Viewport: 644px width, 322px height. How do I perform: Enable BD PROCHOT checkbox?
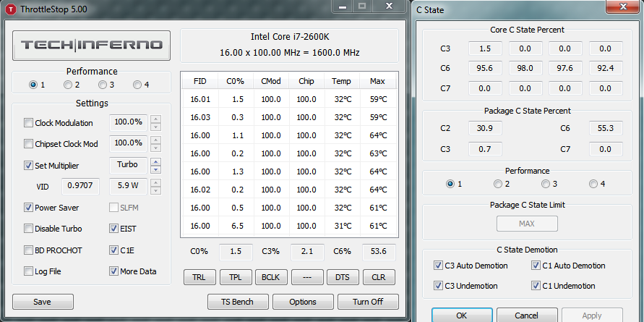28,250
